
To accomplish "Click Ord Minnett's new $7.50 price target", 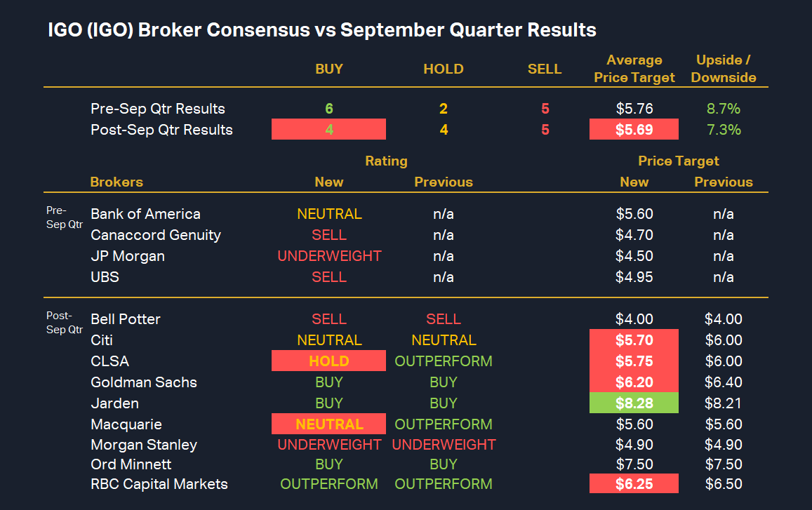I will click(634, 464).
